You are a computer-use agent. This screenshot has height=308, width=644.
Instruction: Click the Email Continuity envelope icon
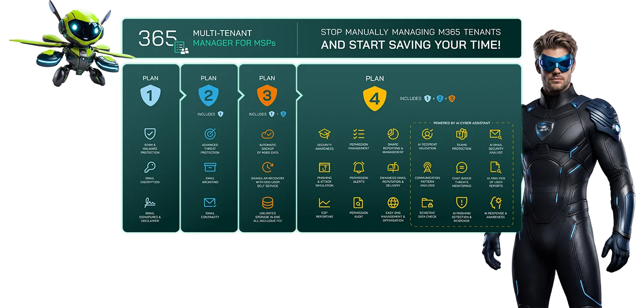coord(210,202)
